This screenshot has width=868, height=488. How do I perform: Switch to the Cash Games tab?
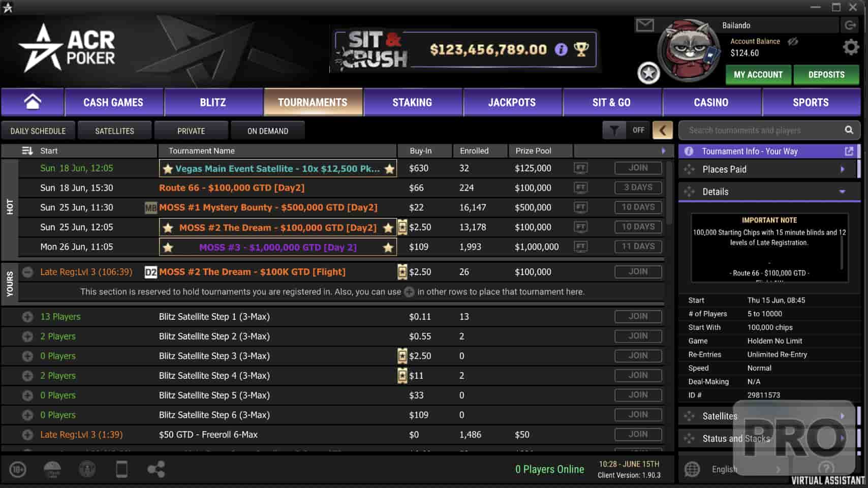(x=113, y=102)
